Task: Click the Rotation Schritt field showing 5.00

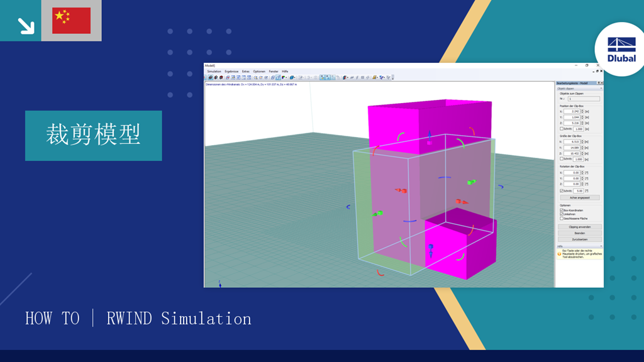Action: (579, 191)
